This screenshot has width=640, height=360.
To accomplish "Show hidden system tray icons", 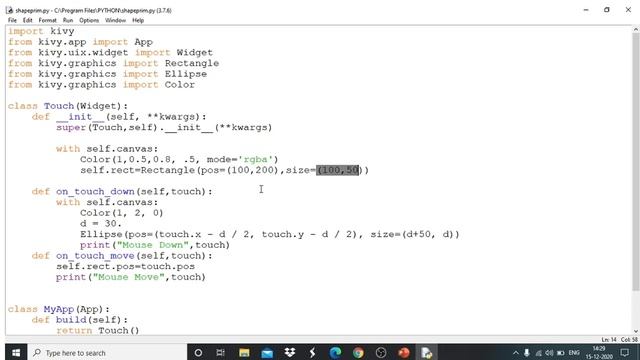I will (516, 353).
